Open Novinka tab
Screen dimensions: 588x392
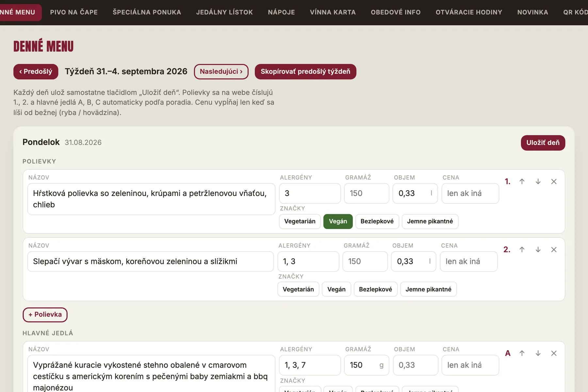pos(532,12)
